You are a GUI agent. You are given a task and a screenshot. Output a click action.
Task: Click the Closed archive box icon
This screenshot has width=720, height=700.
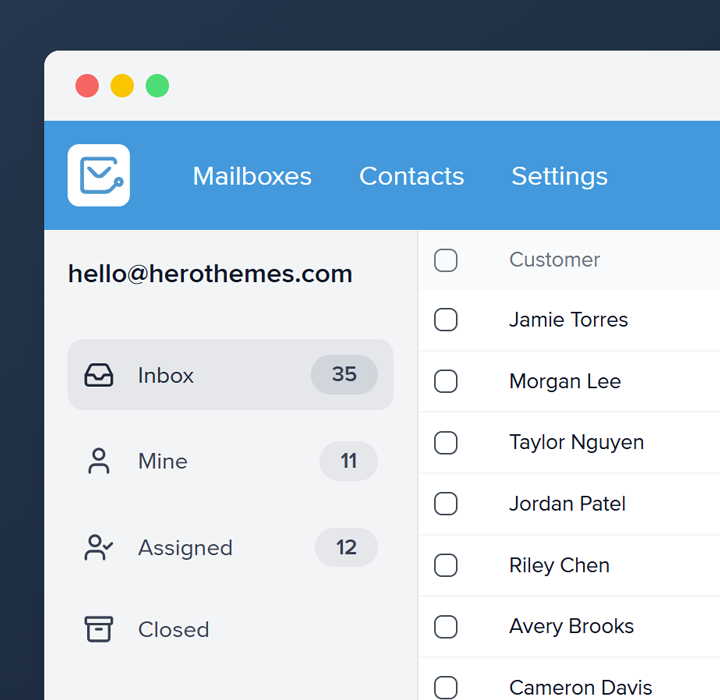pyautogui.click(x=99, y=629)
